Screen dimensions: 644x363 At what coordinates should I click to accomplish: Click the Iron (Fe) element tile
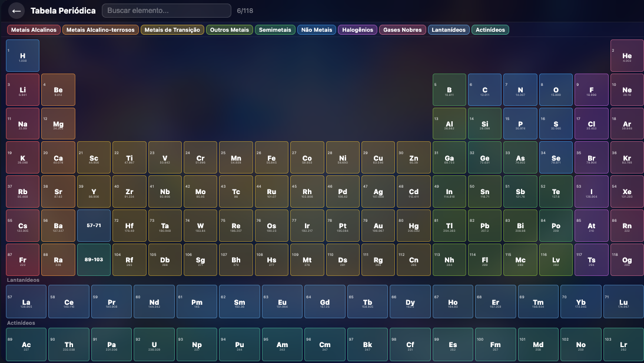click(271, 158)
